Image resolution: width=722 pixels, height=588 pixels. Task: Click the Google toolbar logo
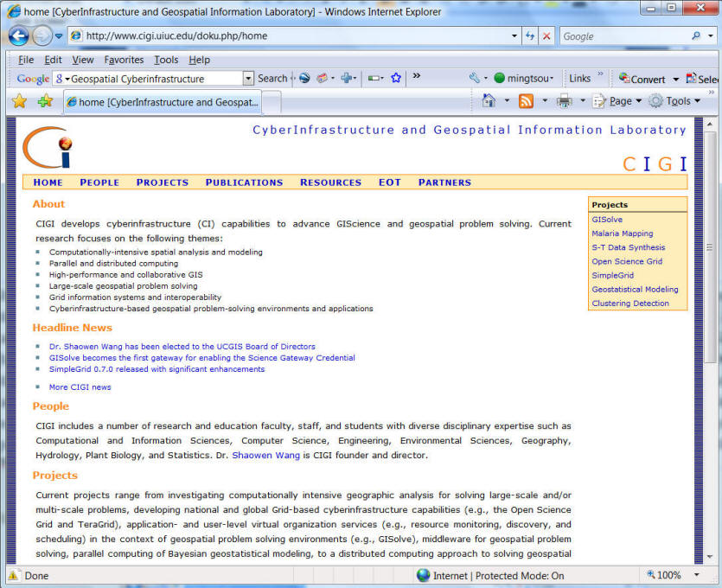click(33, 79)
